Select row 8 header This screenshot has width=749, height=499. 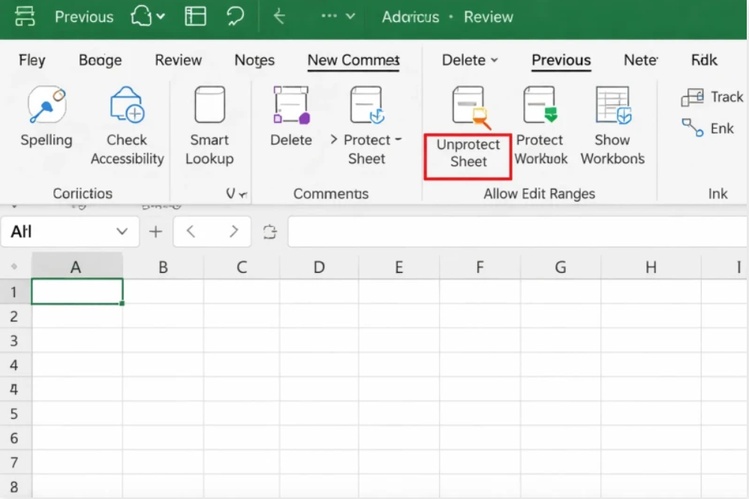[x=14, y=487]
